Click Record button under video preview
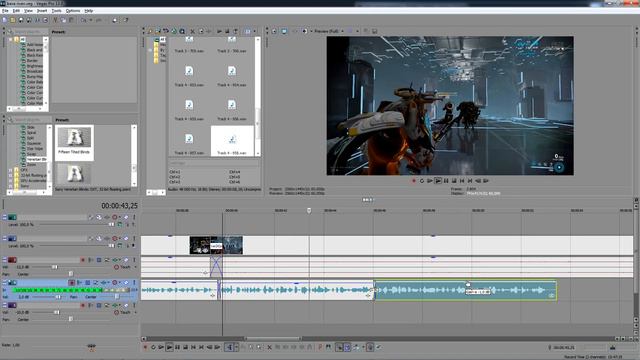640x360 pixels. tap(414, 180)
